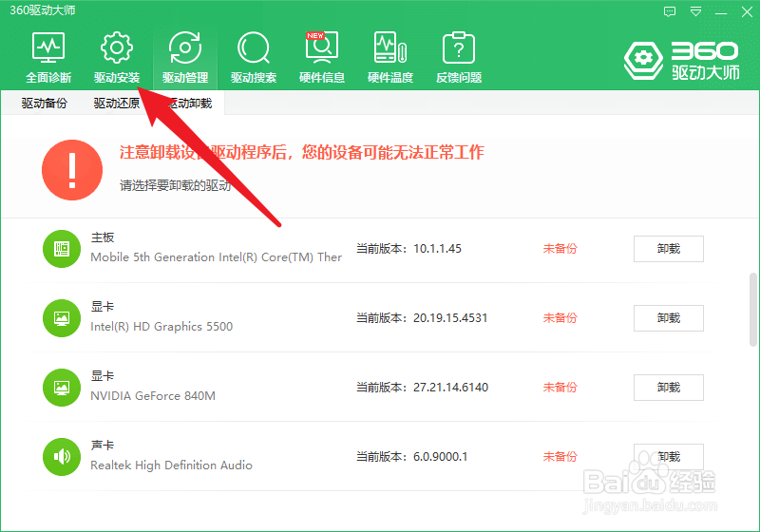
Task: Switch to the 驱动卸载 tab
Action: [189, 104]
